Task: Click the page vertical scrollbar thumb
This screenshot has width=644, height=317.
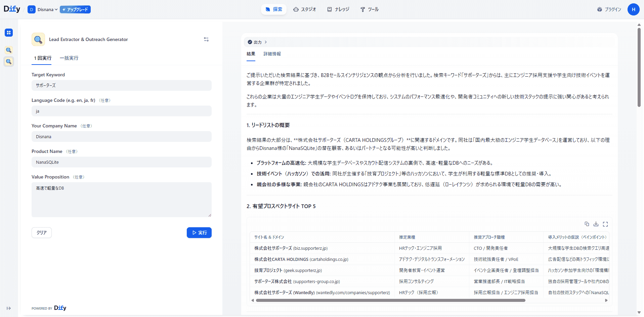Action: coord(639,67)
